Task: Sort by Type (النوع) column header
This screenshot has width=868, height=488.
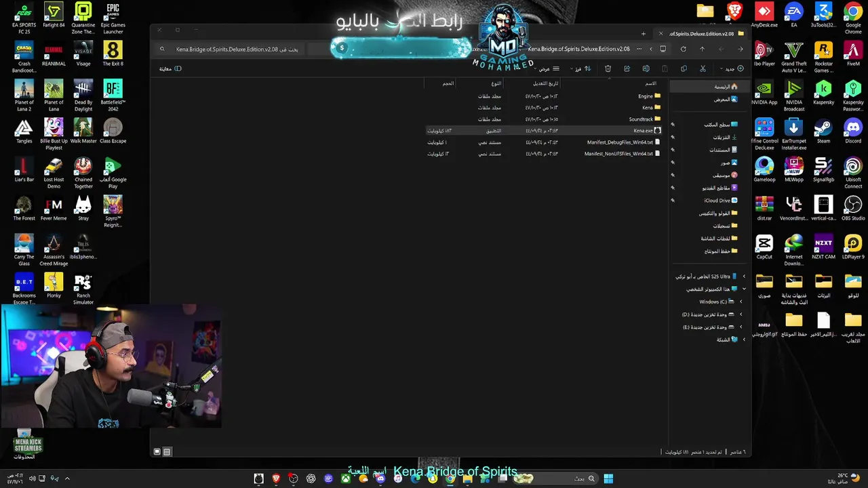Action: coord(496,83)
